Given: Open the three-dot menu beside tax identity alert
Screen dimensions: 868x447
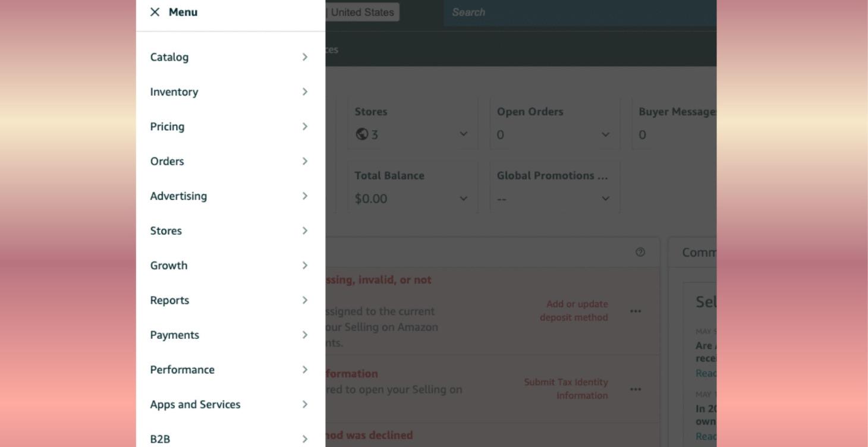Looking at the screenshot, I should tap(635, 389).
